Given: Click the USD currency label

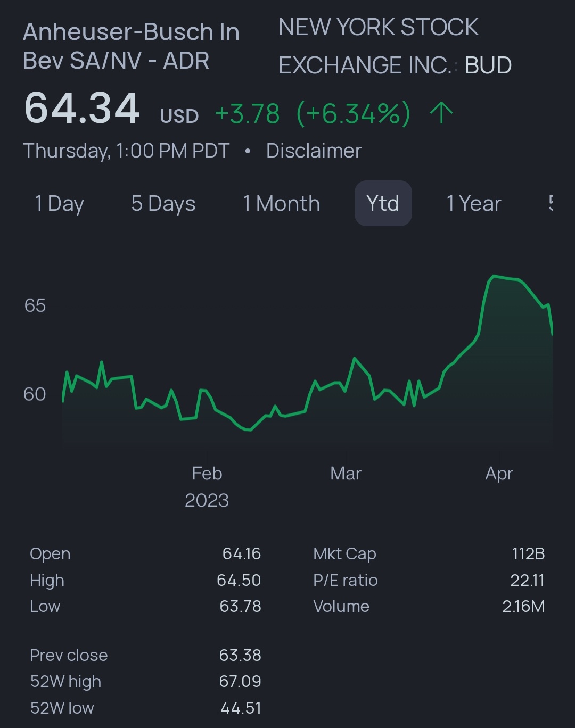Looking at the screenshot, I should (x=179, y=116).
